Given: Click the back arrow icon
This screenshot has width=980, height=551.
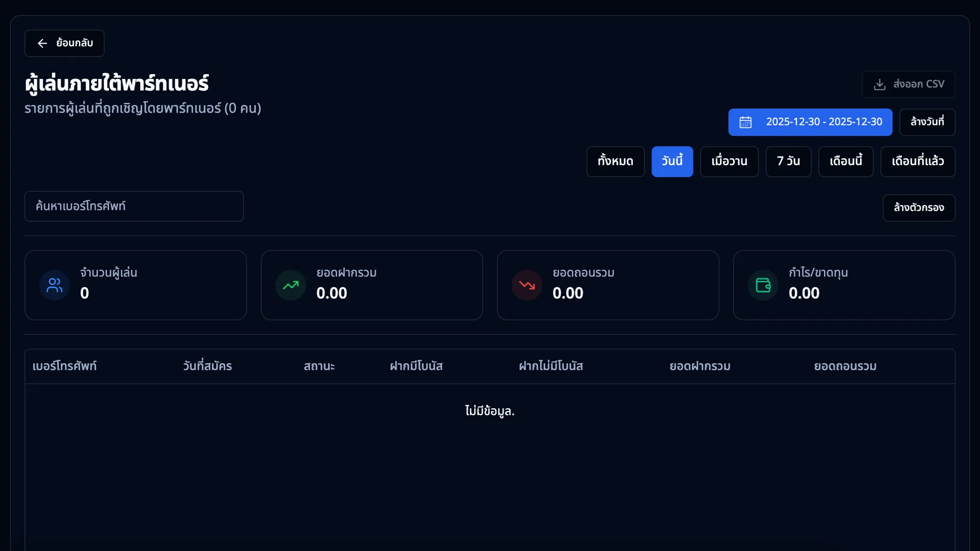Looking at the screenshot, I should [42, 43].
